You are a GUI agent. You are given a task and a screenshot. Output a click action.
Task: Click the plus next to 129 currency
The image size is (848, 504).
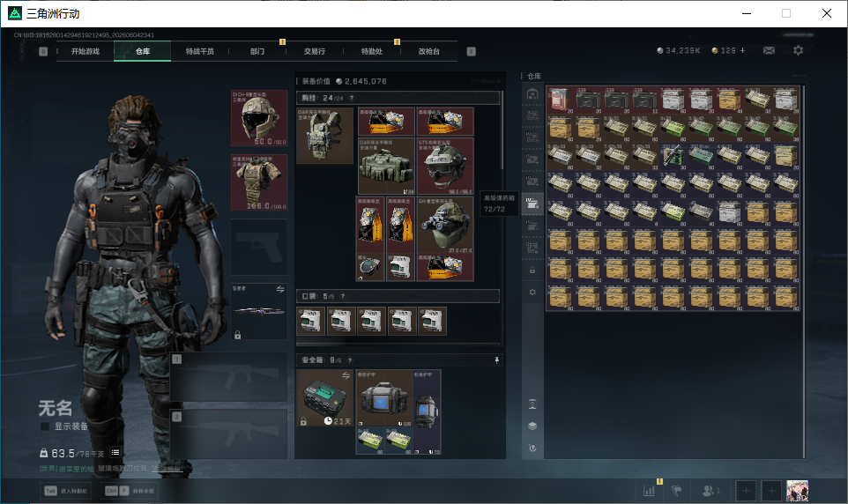pos(742,50)
